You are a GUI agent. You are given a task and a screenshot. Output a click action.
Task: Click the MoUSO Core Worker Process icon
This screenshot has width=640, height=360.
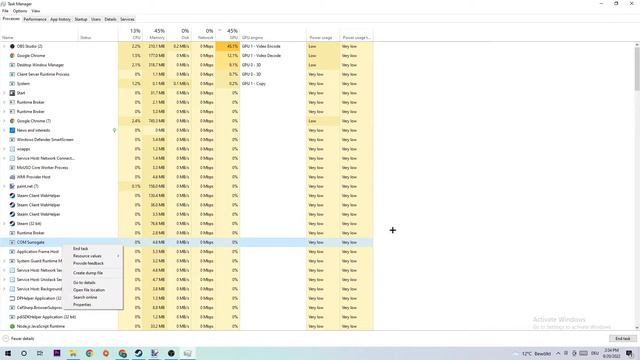tap(12, 168)
